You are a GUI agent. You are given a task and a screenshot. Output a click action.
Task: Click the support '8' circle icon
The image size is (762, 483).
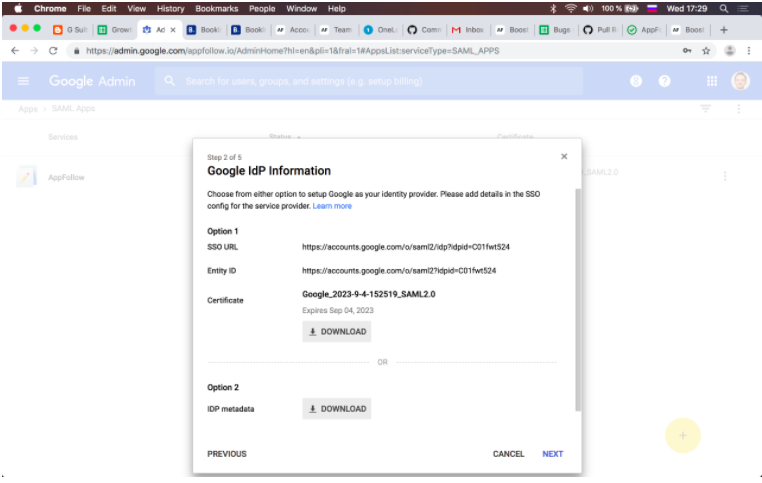(x=636, y=81)
